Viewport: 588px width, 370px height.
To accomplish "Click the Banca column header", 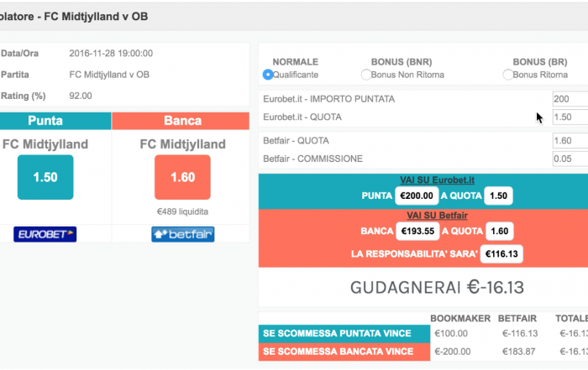I will point(181,121).
